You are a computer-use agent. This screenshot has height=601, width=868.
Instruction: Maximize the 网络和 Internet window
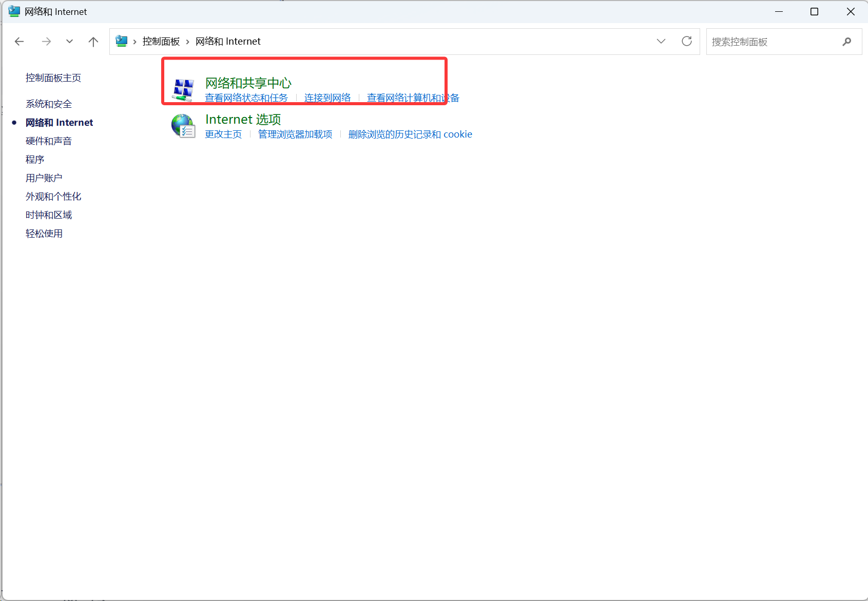814,12
